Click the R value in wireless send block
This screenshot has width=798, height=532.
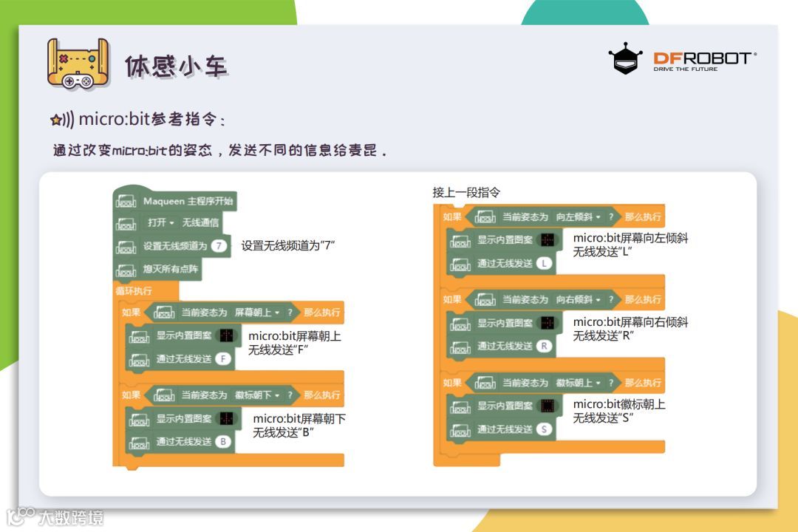click(x=544, y=347)
